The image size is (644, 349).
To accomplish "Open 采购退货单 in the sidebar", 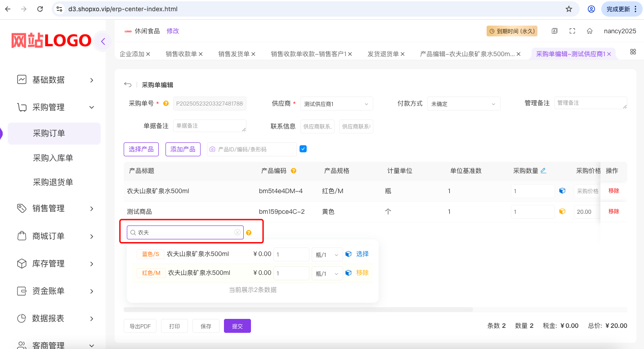I will tap(54, 182).
